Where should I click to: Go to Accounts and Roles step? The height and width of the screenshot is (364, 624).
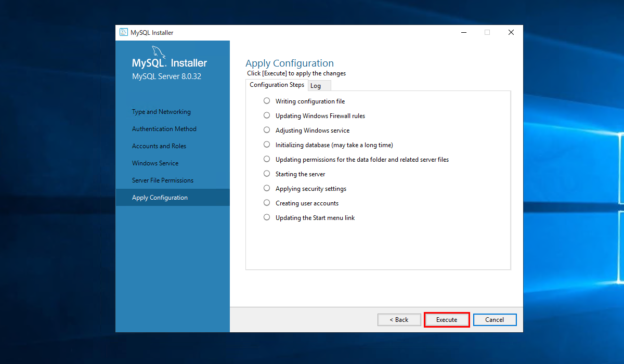(159, 146)
